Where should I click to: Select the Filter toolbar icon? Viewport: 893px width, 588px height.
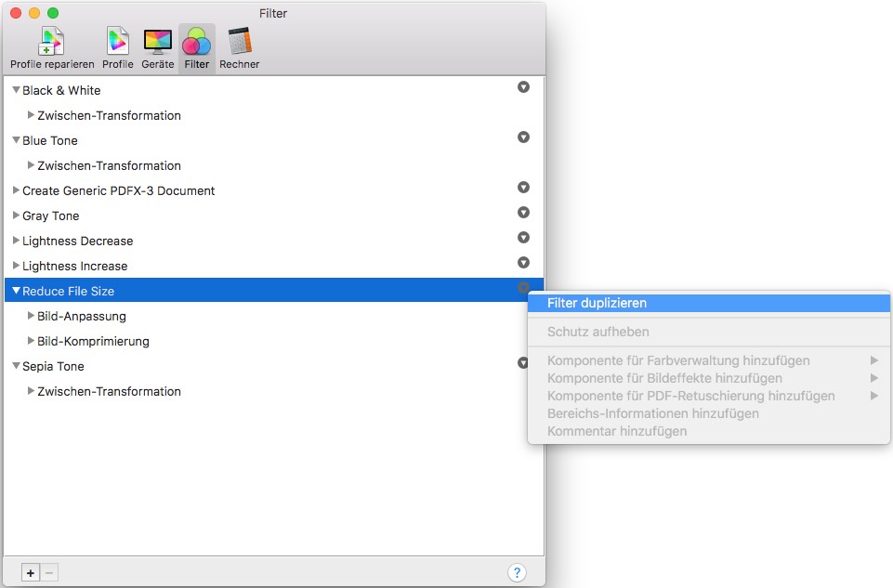click(x=196, y=42)
